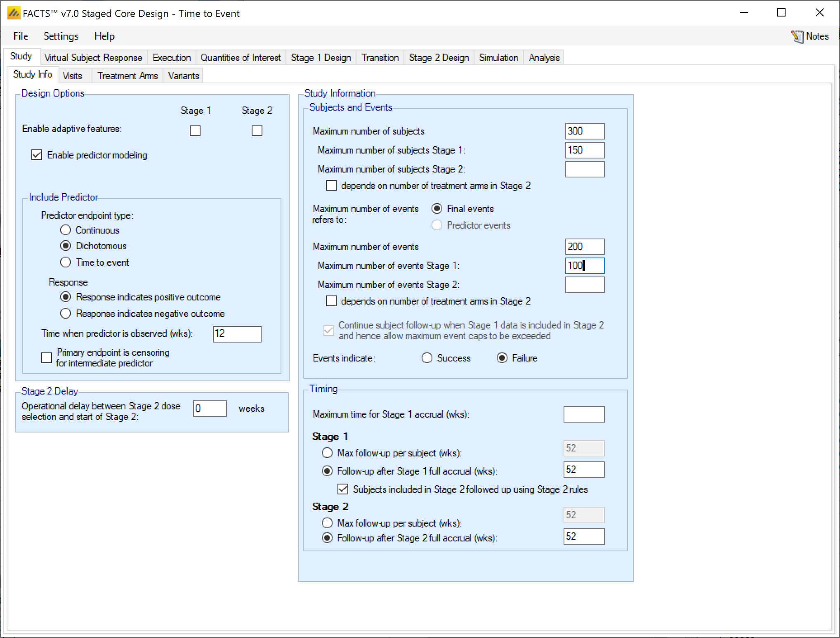
Task: Select Continuous predictor endpoint type
Action: (x=66, y=230)
